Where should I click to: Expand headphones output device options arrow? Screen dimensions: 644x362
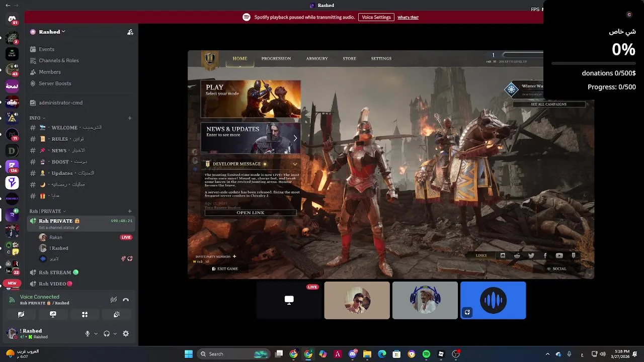point(115,333)
